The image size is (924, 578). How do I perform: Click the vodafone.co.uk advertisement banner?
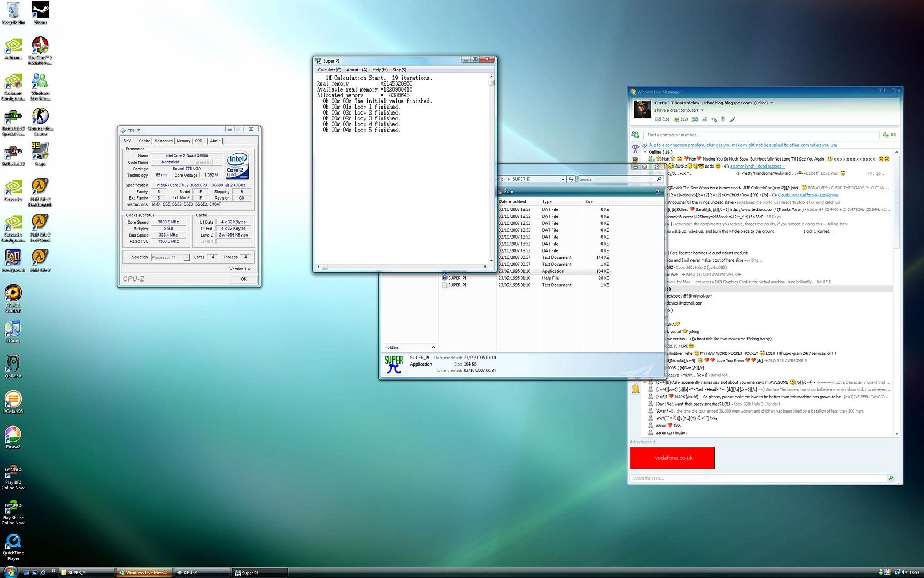(x=672, y=458)
